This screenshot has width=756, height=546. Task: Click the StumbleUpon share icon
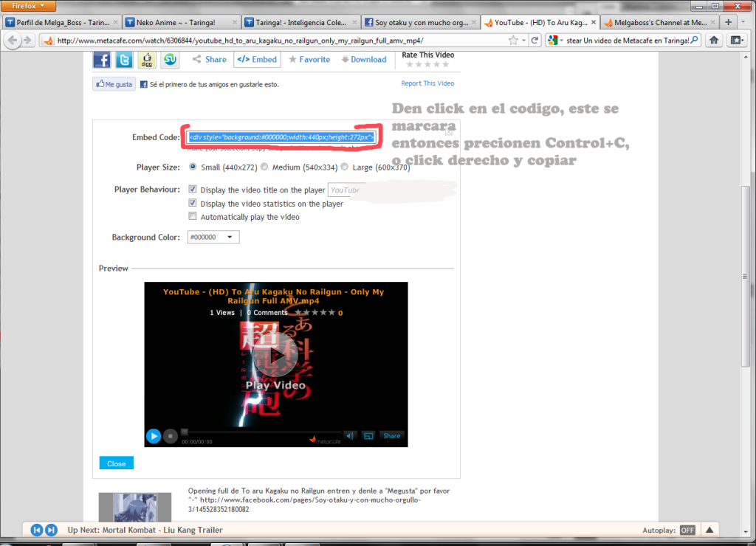pyautogui.click(x=170, y=61)
